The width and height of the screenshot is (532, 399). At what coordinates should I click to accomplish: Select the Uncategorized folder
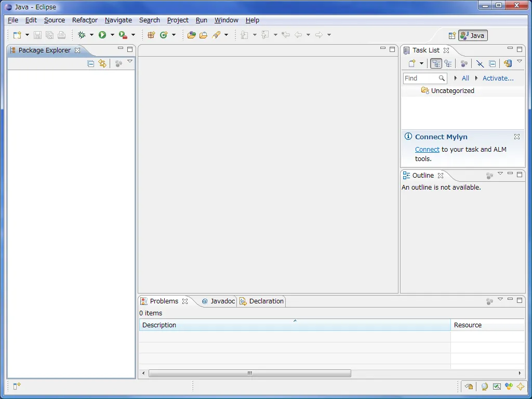448,90
